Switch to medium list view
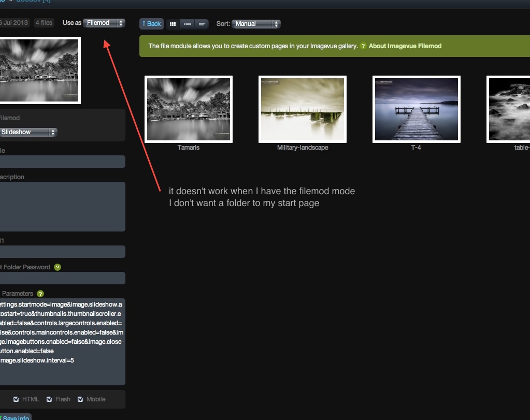 pos(187,24)
